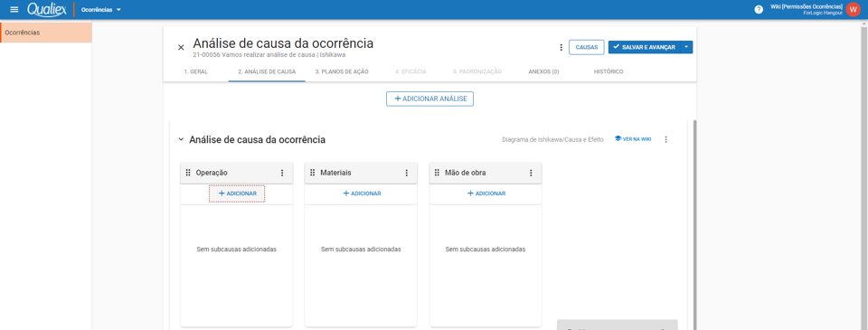The height and width of the screenshot is (330, 868).
Task: Open the Materiais card three-dot menu
Action: pyautogui.click(x=406, y=173)
